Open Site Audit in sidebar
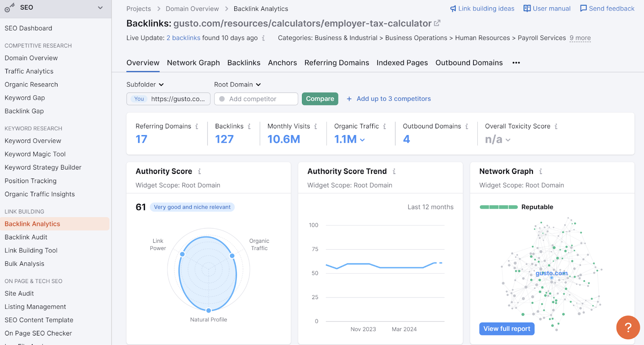Screen dimensions: 644x345 tap(19, 294)
